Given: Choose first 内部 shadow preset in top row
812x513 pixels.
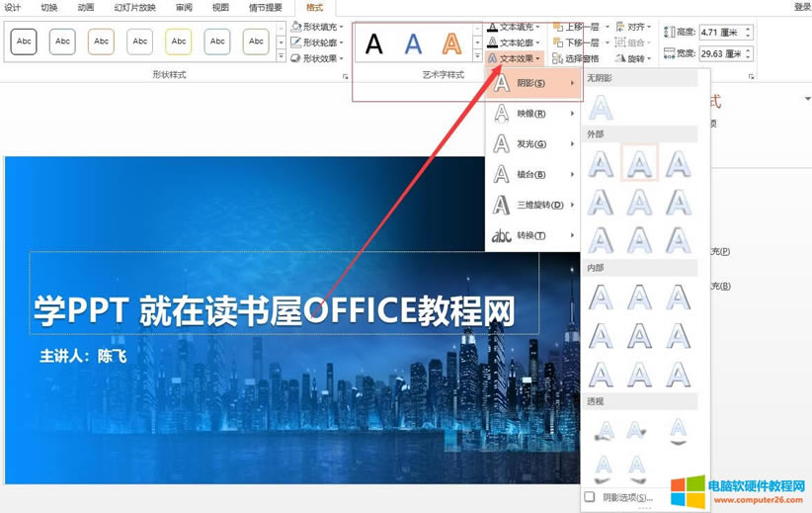Looking at the screenshot, I should [601, 298].
